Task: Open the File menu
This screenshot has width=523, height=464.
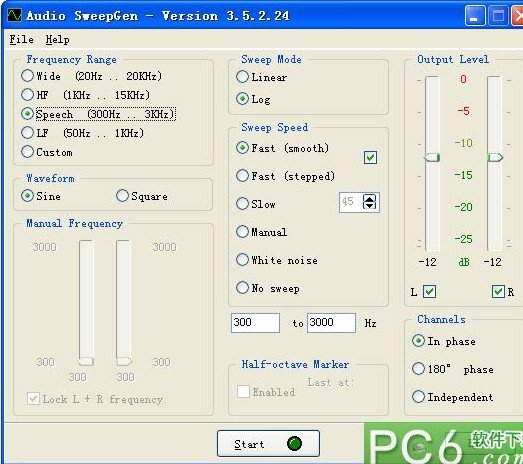Action: pos(21,39)
